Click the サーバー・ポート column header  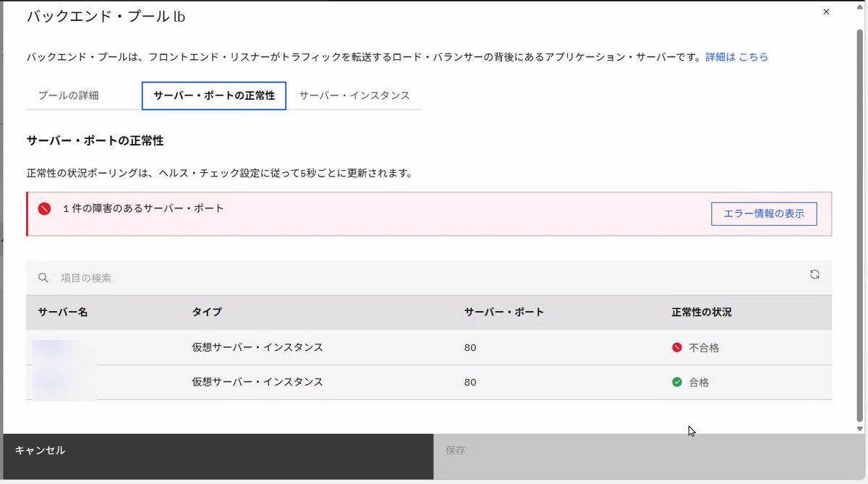click(504, 313)
